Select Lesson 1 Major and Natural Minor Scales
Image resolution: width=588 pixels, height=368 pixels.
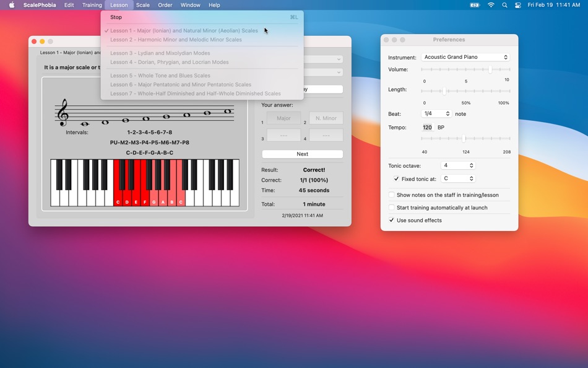(x=202, y=31)
